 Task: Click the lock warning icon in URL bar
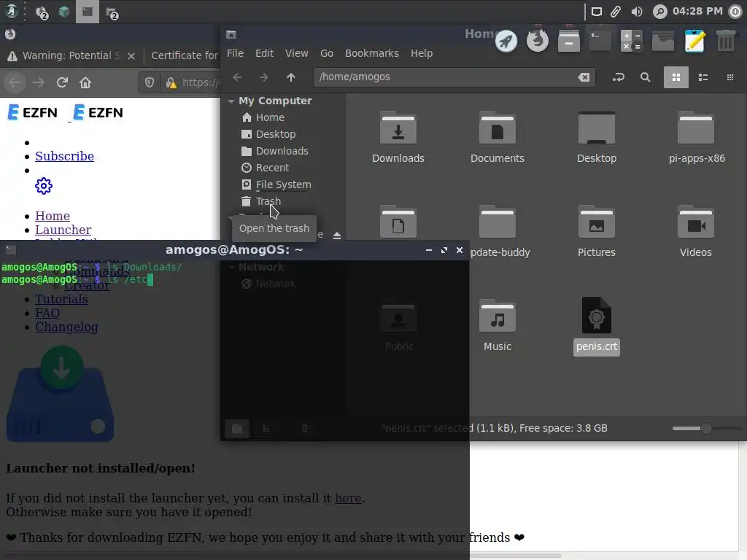(171, 83)
